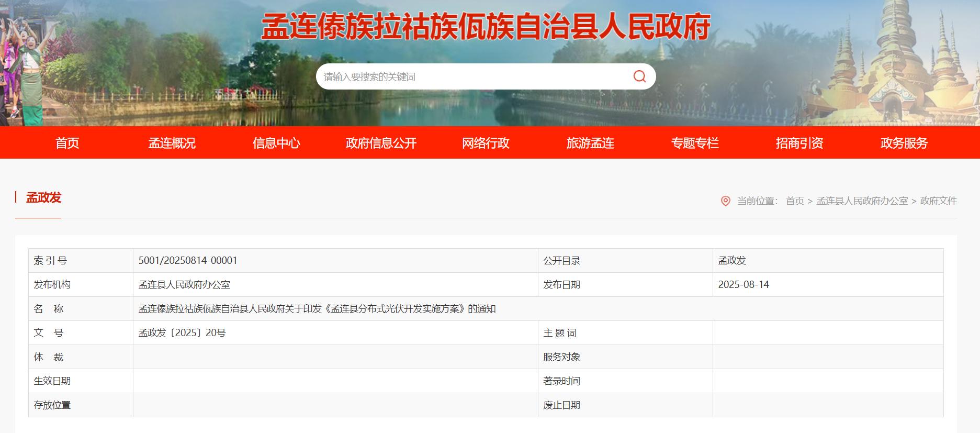Viewport: 980px width, 433px height.
Task: Select 网络行政 in the navigation bar
Action: (x=486, y=143)
